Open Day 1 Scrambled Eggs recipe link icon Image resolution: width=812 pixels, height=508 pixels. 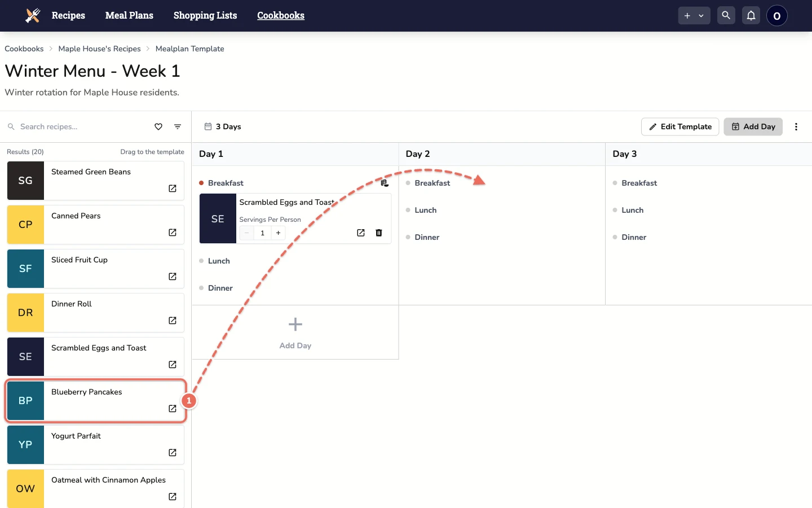(361, 233)
